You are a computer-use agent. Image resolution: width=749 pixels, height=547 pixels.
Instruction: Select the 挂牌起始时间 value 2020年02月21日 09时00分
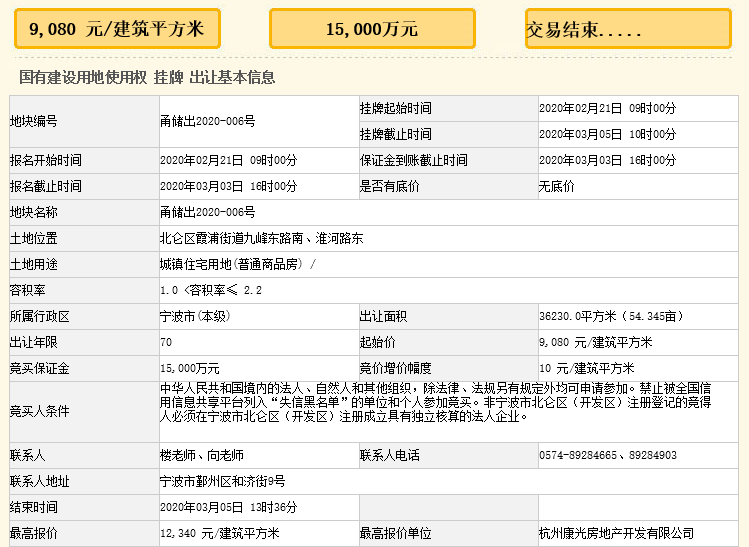point(607,108)
